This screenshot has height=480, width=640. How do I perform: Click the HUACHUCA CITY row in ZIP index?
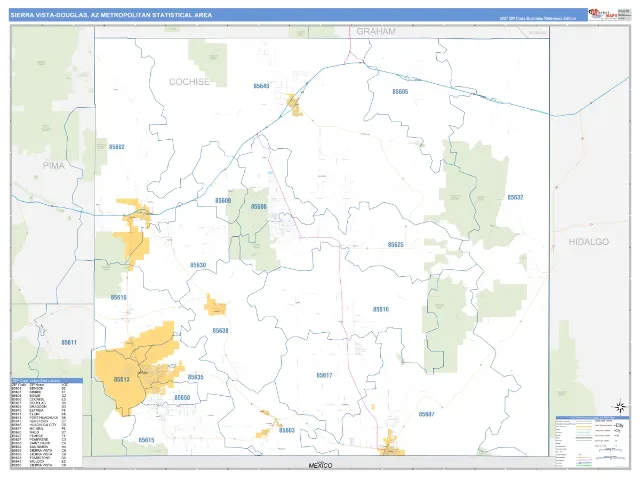click(40, 424)
